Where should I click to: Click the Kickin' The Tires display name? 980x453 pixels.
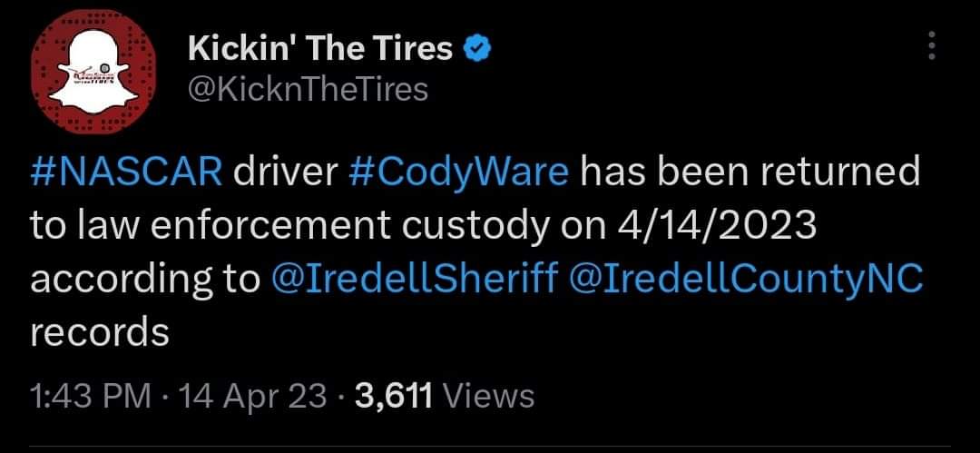coord(320,49)
